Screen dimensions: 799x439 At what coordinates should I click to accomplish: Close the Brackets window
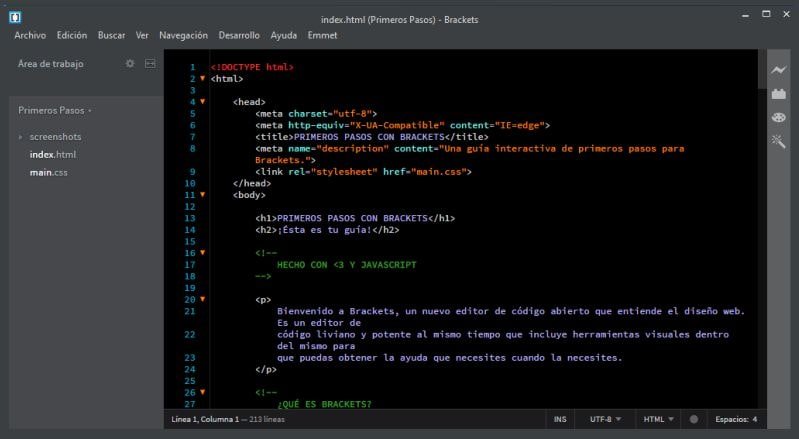click(786, 14)
